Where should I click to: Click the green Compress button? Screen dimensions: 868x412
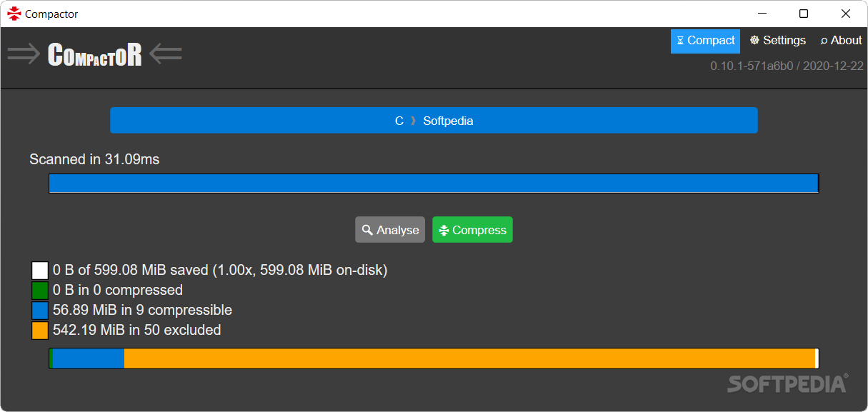472,230
